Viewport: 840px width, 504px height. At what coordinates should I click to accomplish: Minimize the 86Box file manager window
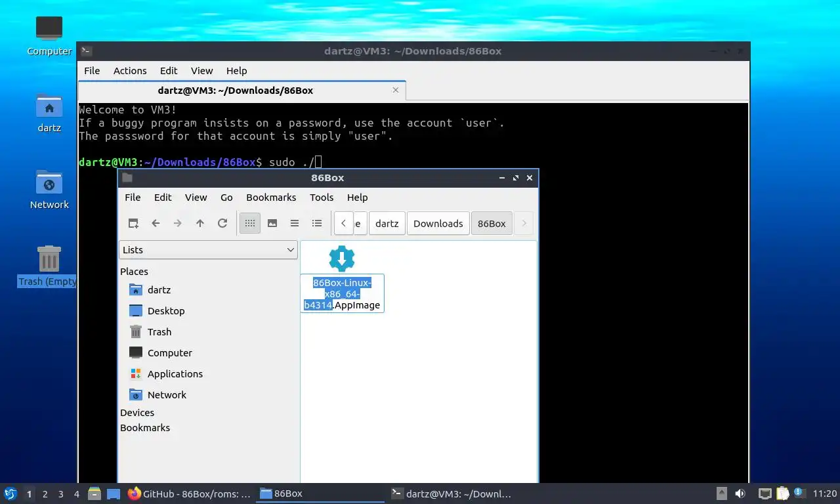502,178
